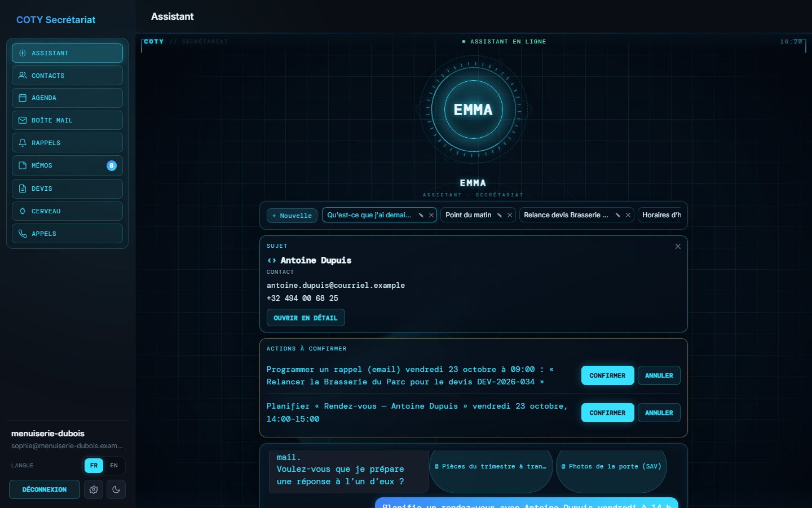Open the Rappels bell icon
This screenshot has width=812, height=508.
tap(23, 143)
